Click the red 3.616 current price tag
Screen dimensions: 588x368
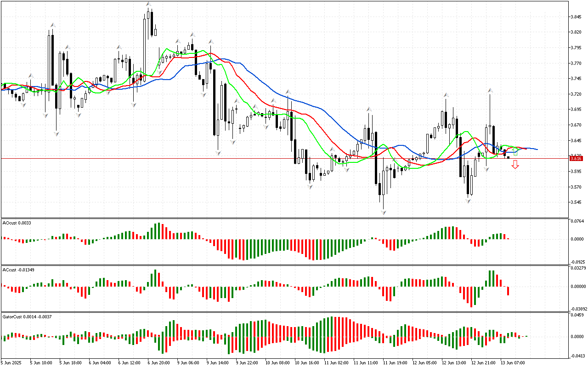coord(576,158)
